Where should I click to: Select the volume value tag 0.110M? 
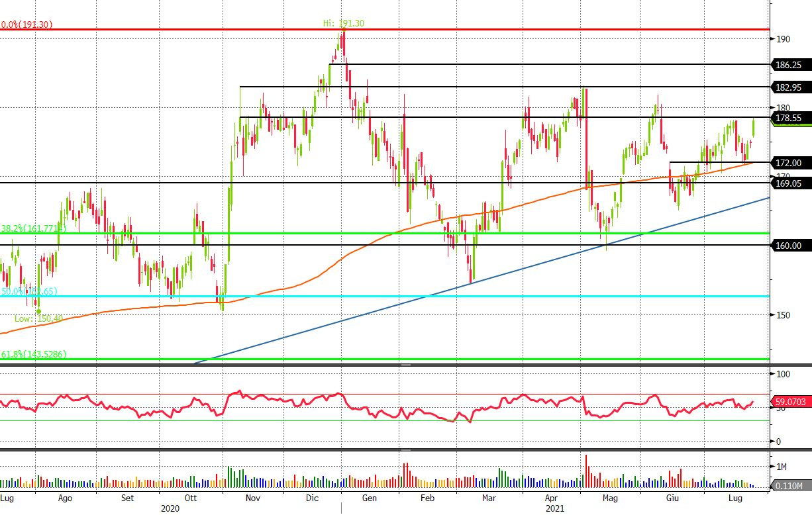coord(790,487)
